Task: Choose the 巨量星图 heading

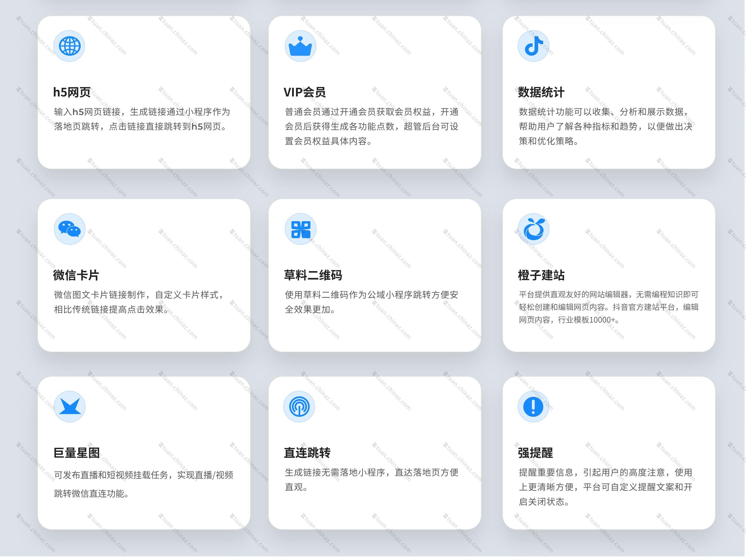Action: point(77,453)
